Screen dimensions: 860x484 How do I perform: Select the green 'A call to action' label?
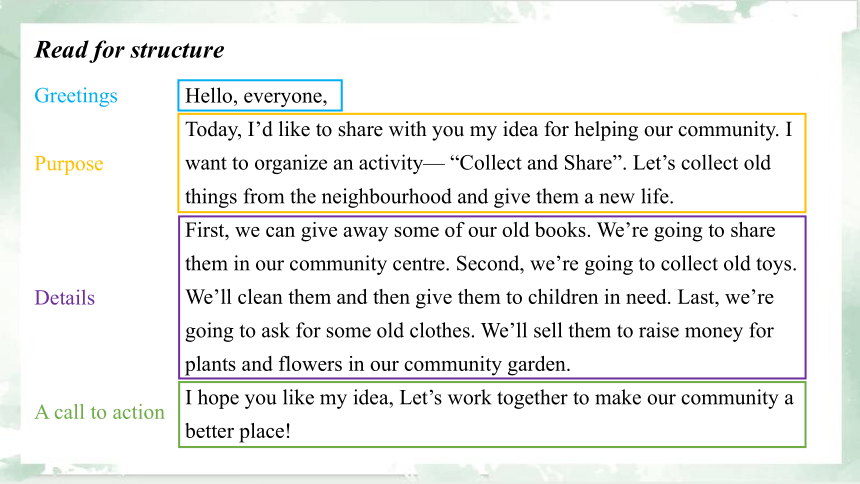[x=99, y=412]
